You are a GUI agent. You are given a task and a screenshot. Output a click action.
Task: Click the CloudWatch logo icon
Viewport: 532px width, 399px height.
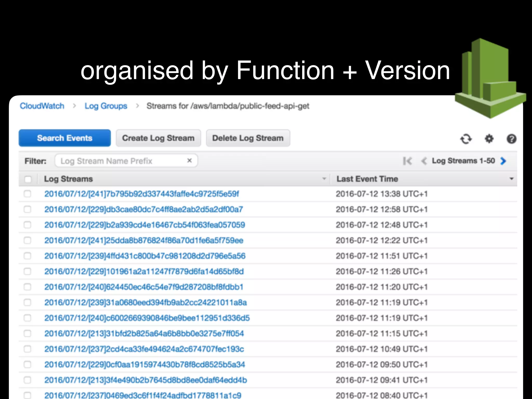coord(490,78)
